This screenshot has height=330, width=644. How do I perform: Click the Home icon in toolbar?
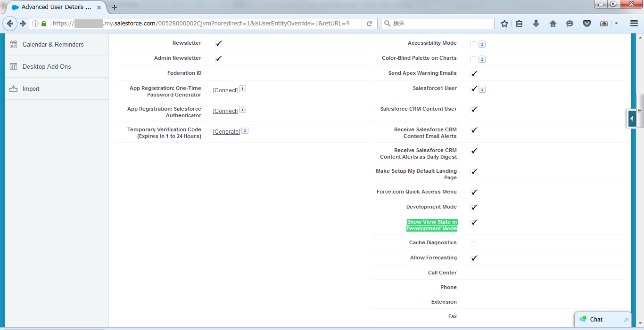(553, 24)
